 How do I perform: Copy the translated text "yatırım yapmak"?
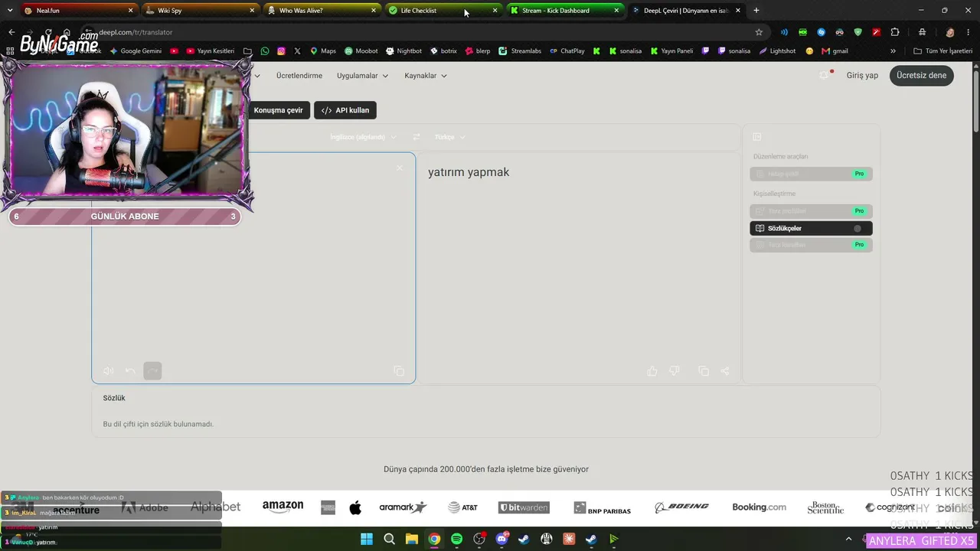pos(704,371)
